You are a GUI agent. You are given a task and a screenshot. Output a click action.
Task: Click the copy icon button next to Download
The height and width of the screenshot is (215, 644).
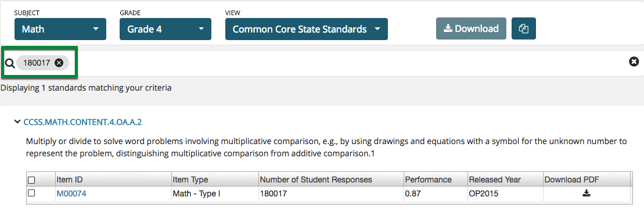[x=524, y=29]
